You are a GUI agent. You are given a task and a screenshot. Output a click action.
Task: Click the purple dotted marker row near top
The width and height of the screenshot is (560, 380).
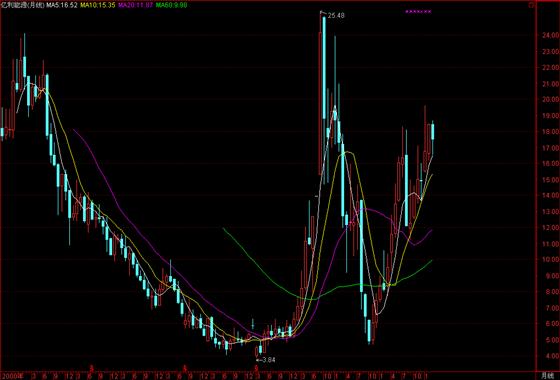point(418,11)
